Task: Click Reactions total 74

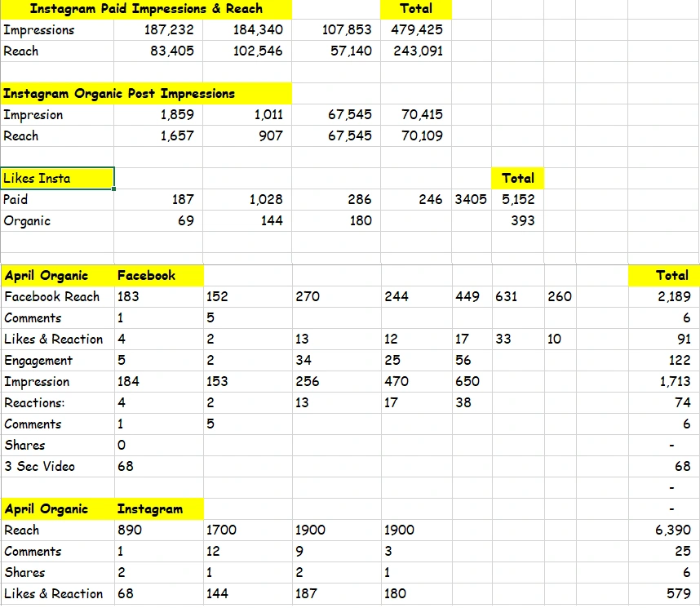Action: point(663,402)
